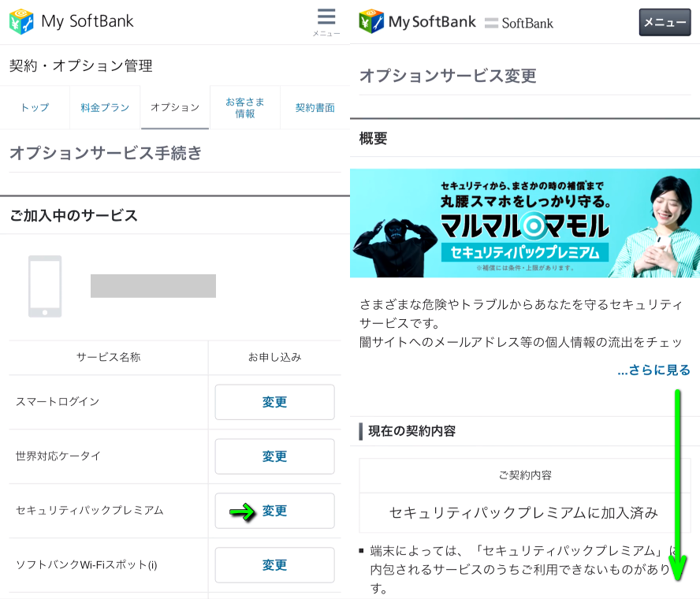Click the My SoftBank cube logo in right screen
Viewport: 700px width, 599px height.
coord(371,21)
